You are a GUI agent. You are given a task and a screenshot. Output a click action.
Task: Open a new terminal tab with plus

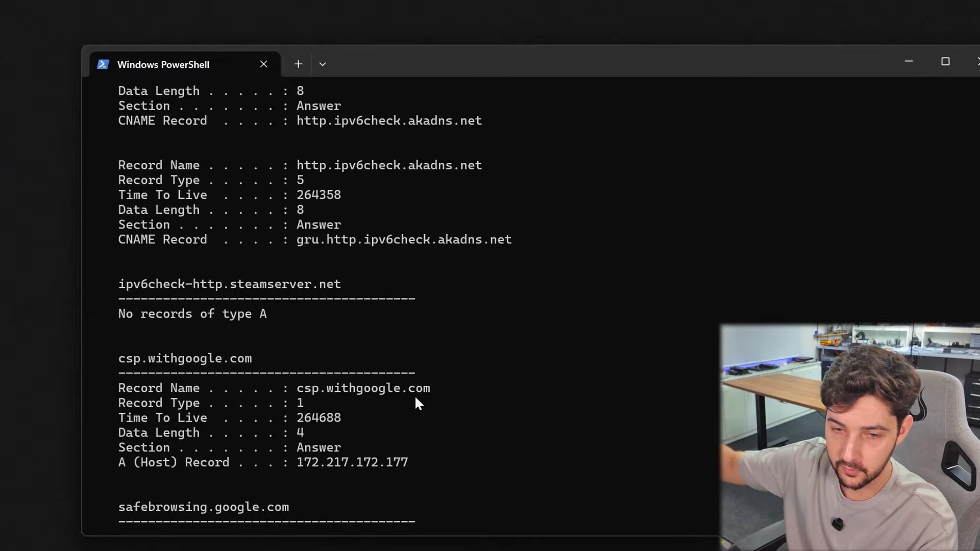[298, 64]
